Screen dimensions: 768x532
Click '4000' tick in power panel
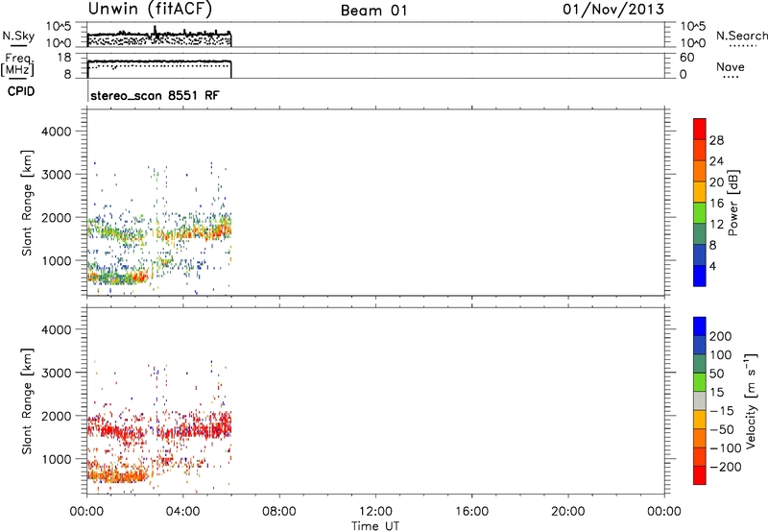coord(57,132)
